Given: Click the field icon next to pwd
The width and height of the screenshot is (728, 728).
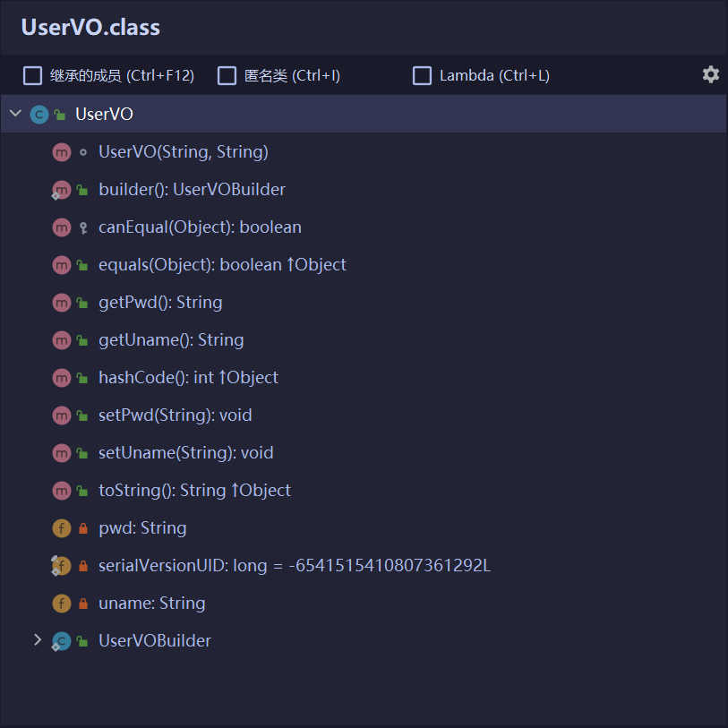Looking at the screenshot, I should pyautogui.click(x=61, y=528).
